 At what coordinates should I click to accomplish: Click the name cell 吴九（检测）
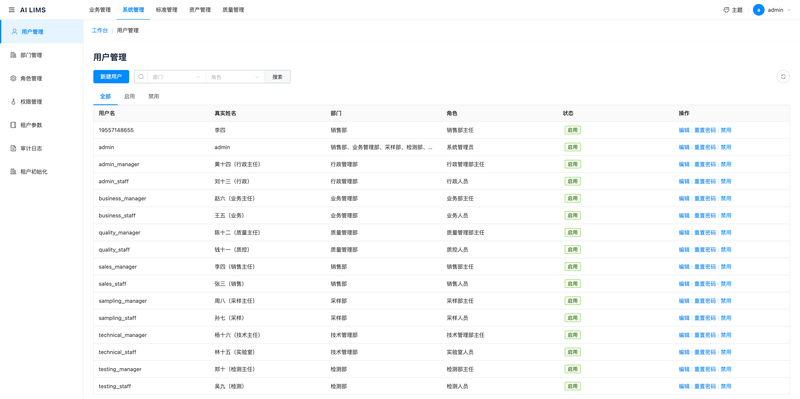pyautogui.click(x=229, y=386)
